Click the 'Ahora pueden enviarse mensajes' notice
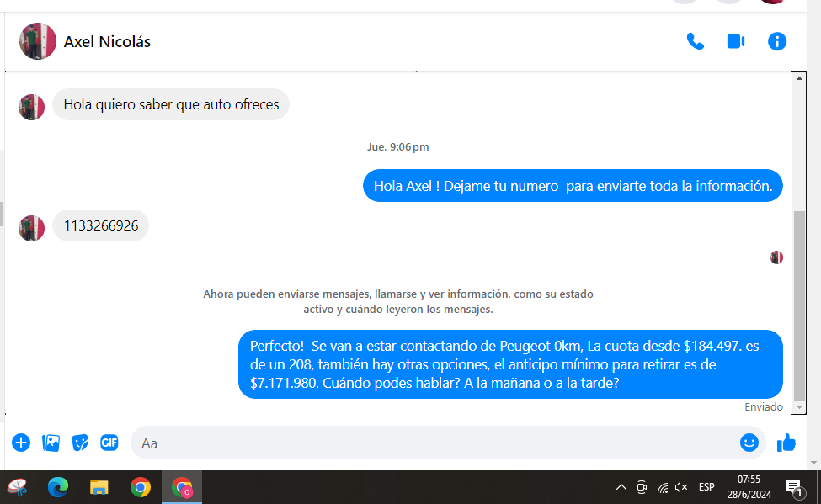 point(398,301)
